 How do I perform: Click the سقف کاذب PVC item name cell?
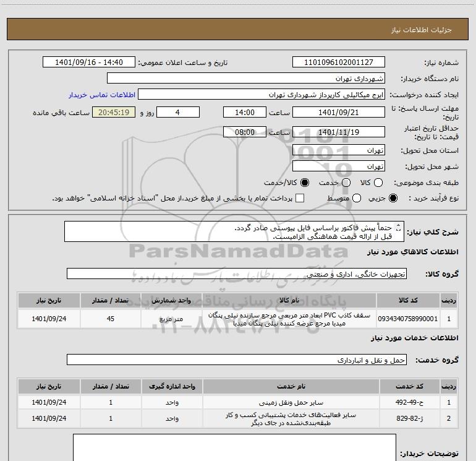289,319
